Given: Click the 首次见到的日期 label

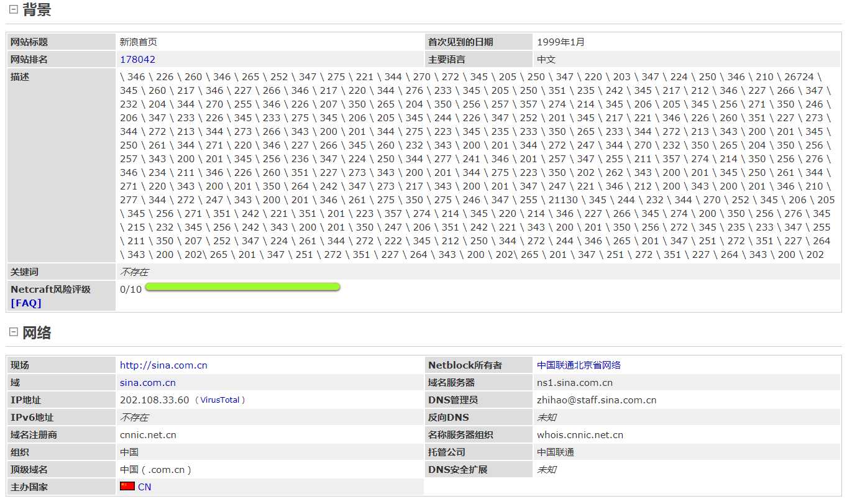Looking at the screenshot, I should [460, 42].
